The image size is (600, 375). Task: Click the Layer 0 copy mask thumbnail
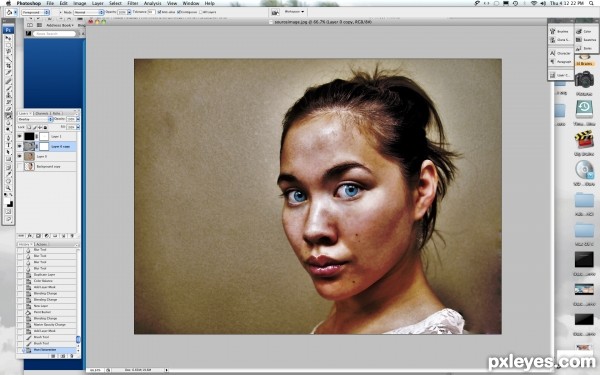[x=44, y=147]
